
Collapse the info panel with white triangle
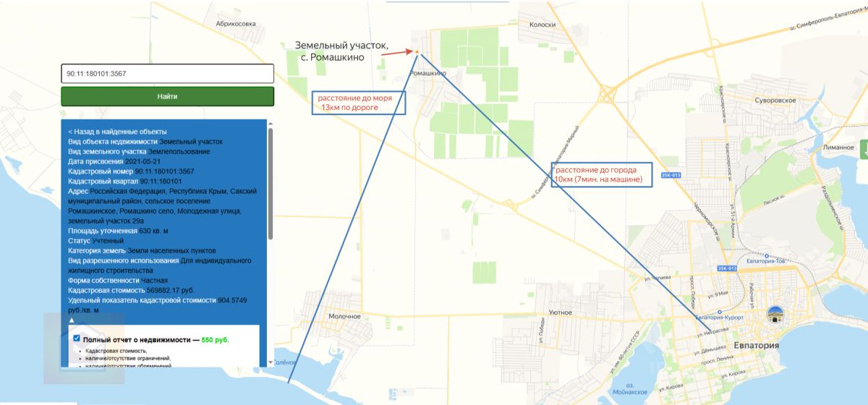tap(71, 320)
